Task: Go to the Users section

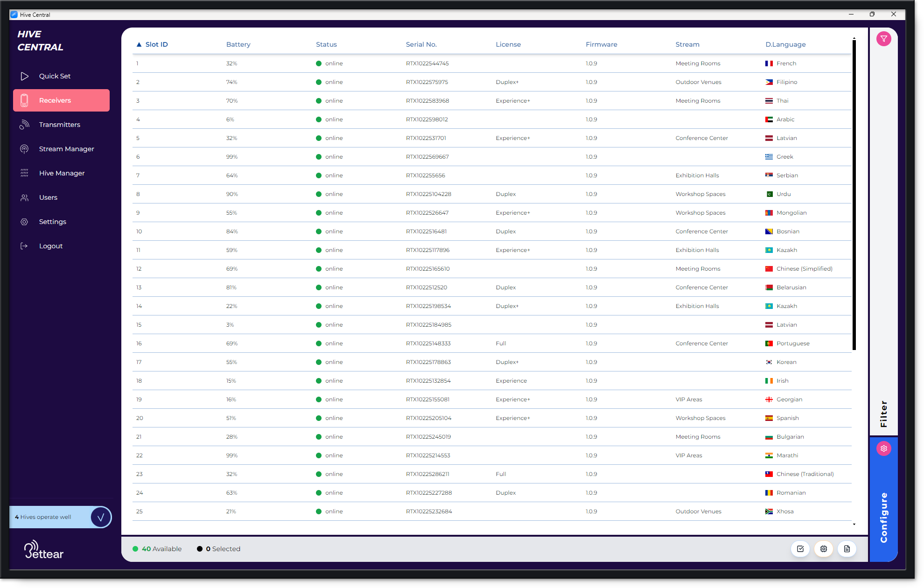Action: [48, 197]
